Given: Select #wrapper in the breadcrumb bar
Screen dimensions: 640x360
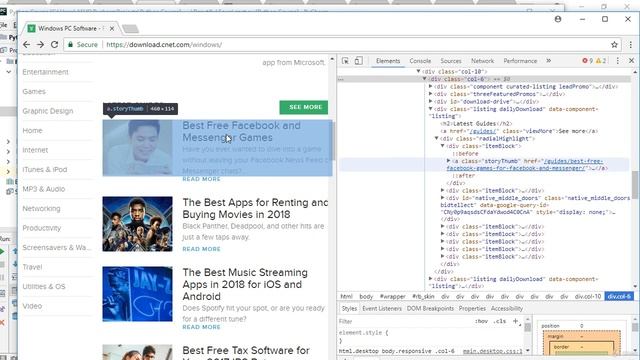Looking at the screenshot, I should [393, 296].
